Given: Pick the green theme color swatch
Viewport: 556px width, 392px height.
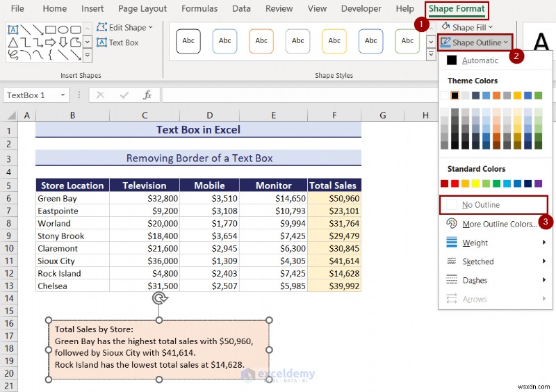Looking at the screenshot, I should coord(538,95).
